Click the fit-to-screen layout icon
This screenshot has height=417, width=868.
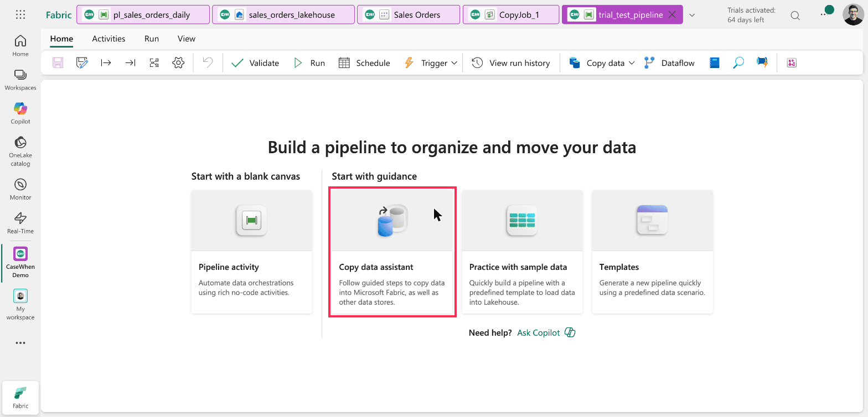[154, 63]
